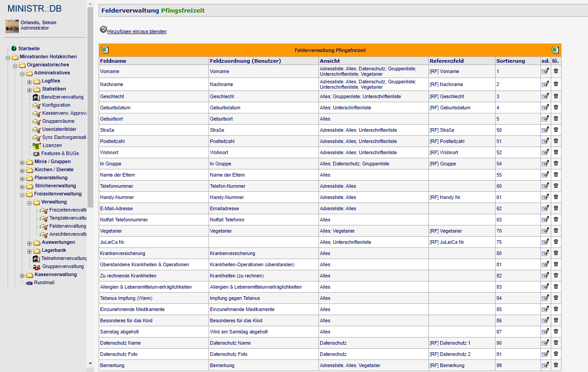Toggle Hinzufügen ein/aus blenden link
This screenshot has height=372, width=588.
(137, 31)
